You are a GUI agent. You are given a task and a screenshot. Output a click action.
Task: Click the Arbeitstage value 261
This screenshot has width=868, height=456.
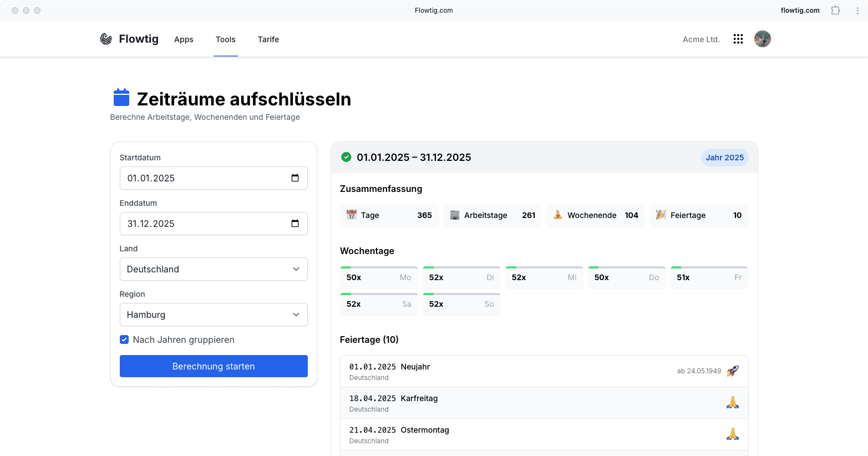(x=529, y=215)
